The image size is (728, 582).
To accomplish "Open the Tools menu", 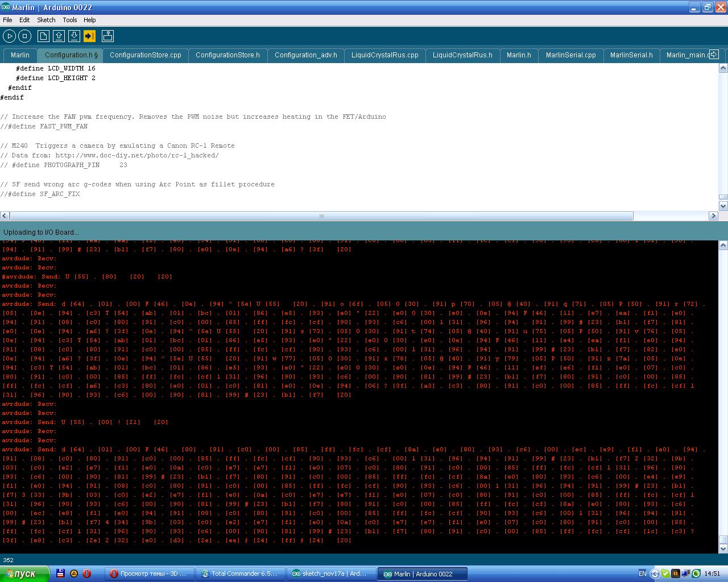I will [x=69, y=20].
